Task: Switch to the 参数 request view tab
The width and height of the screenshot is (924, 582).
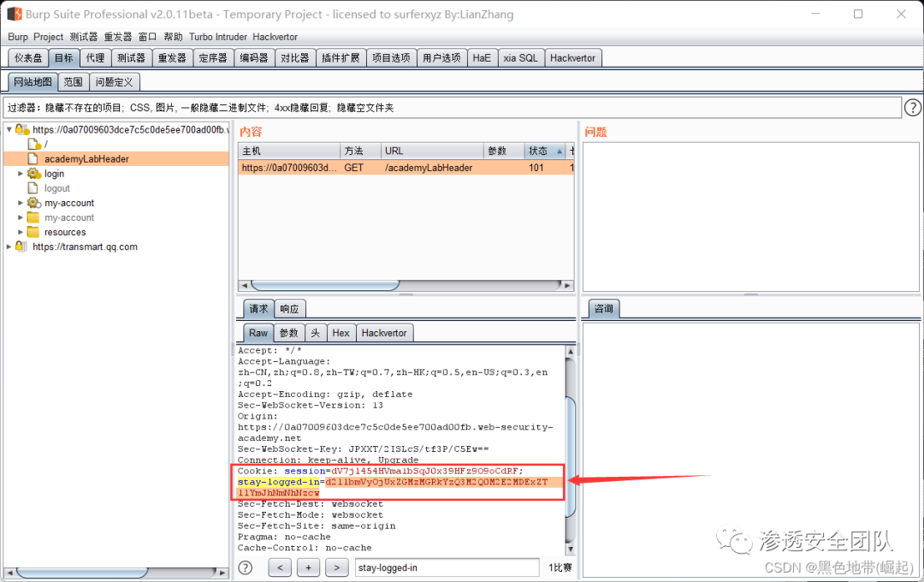Action: (289, 333)
